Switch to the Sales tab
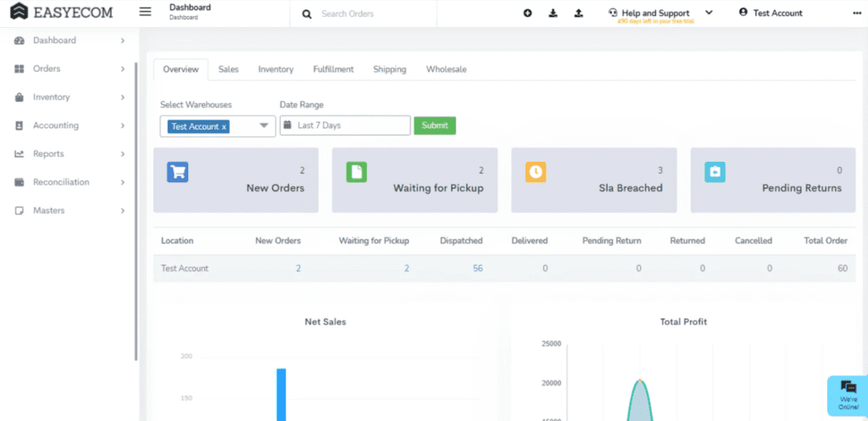This screenshot has height=421, width=868. tap(228, 69)
